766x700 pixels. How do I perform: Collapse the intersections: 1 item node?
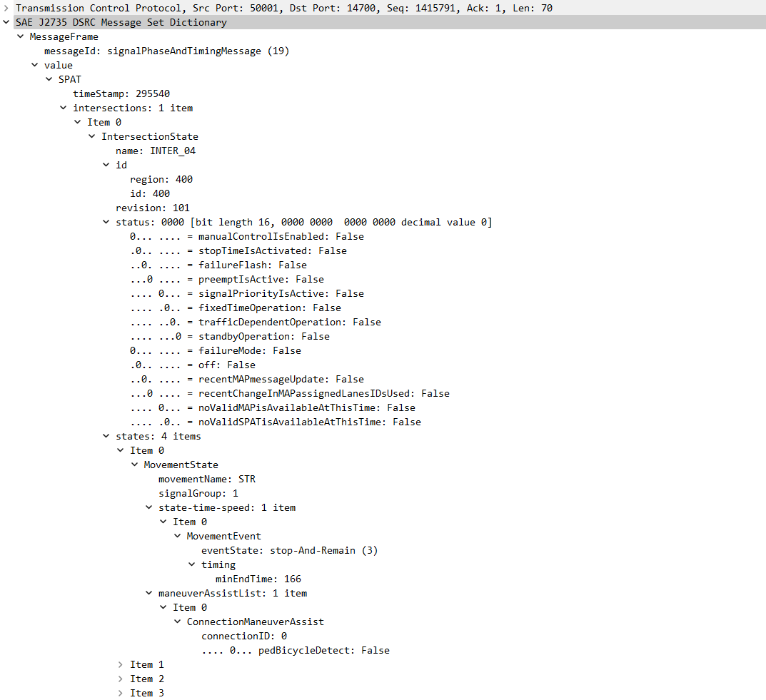pyautogui.click(x=64, y=108)
